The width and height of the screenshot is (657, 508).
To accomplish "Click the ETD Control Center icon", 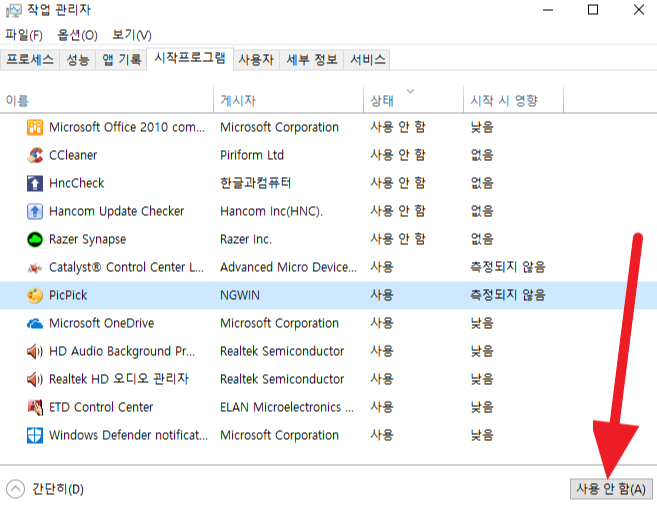I will point(35,407).
